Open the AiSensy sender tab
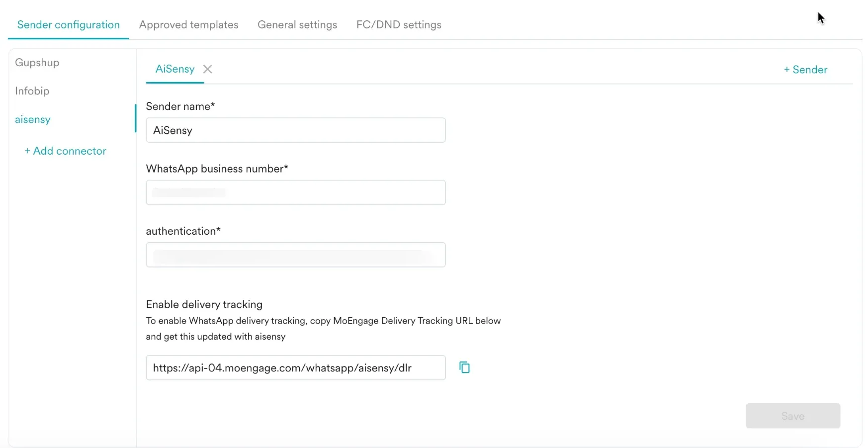Viewport: 868px width, 448px height. click(x=175, y=69)
